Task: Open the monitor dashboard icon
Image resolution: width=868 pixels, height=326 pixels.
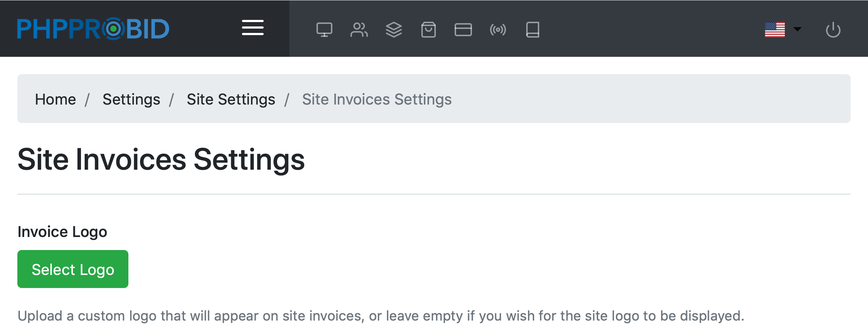Action: point(324,30)
